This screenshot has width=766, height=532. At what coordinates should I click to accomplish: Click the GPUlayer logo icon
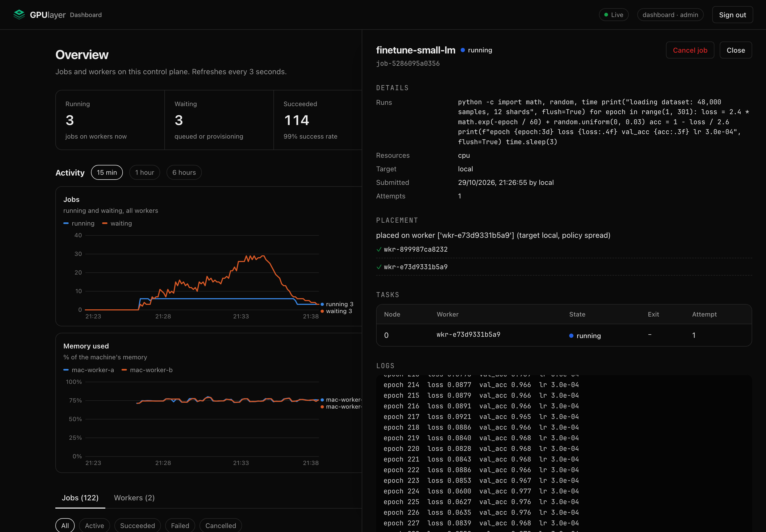(19, 15)
